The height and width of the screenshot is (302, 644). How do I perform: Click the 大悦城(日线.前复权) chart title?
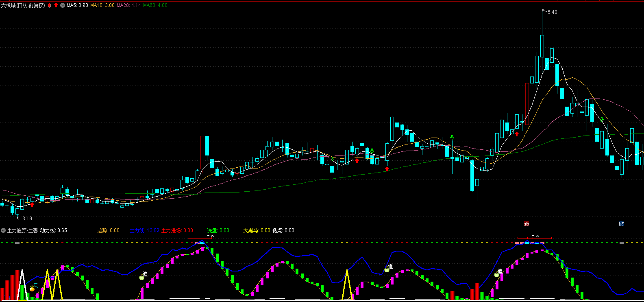tap(23, 5)
